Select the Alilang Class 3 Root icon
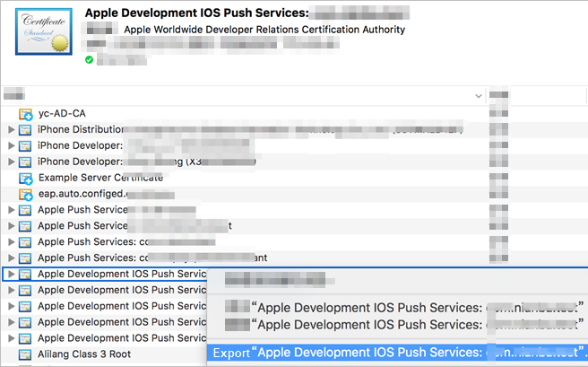The image size is (588, 367). coord(25,354)
